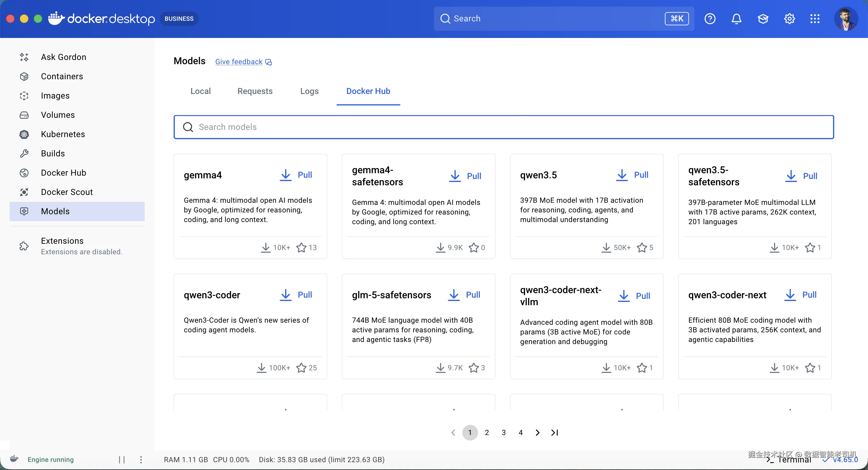Pull the glm-5-safetensors model
The width and height of the screenshot is (868, 470).
(464, 295)
